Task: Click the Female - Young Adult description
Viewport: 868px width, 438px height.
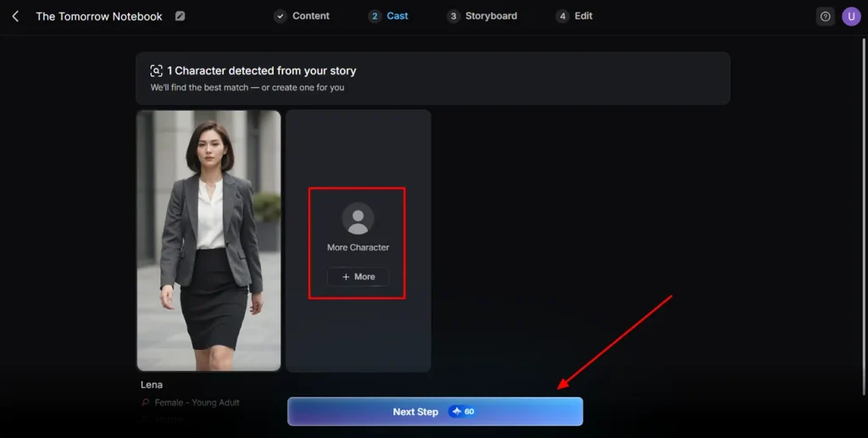Action: [197, 402]
